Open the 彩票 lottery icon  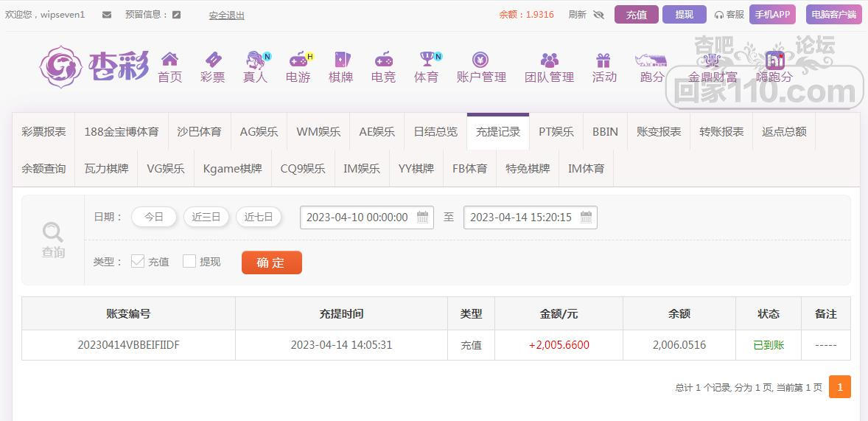212,60
